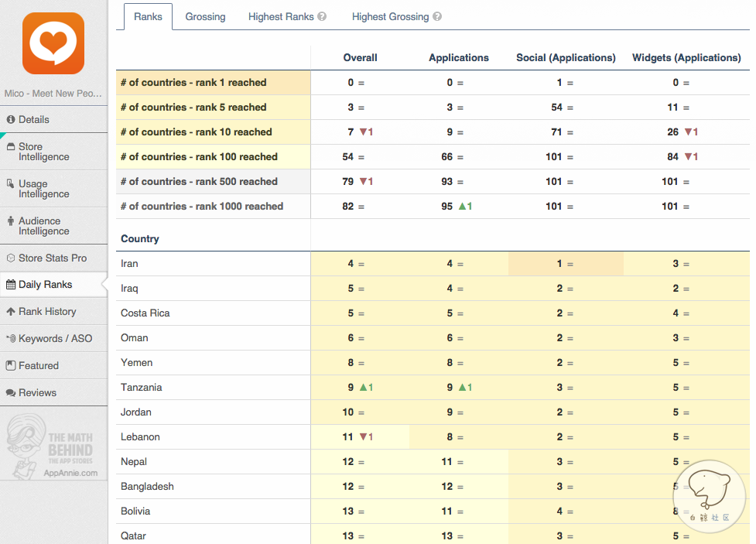The width and height of the screenshot is (756, 544).
Task: Switch to the Highest Ranks tab
Action: 281,16
